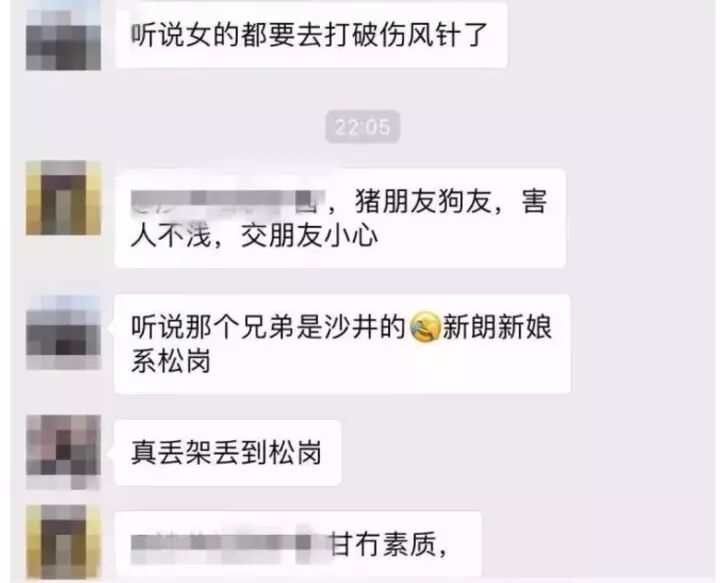720x583 pixels.
Task: Click the 甘冇素质 message text
Action: point(388,544)
